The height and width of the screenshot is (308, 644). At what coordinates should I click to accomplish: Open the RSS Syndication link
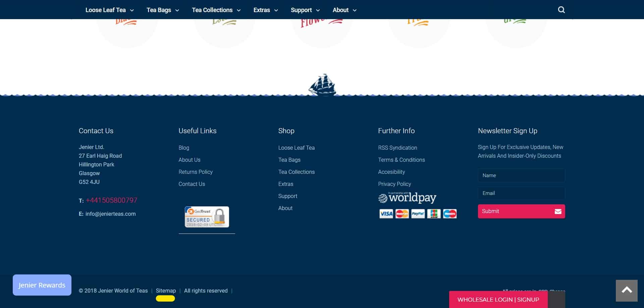[x=397, y=148]
